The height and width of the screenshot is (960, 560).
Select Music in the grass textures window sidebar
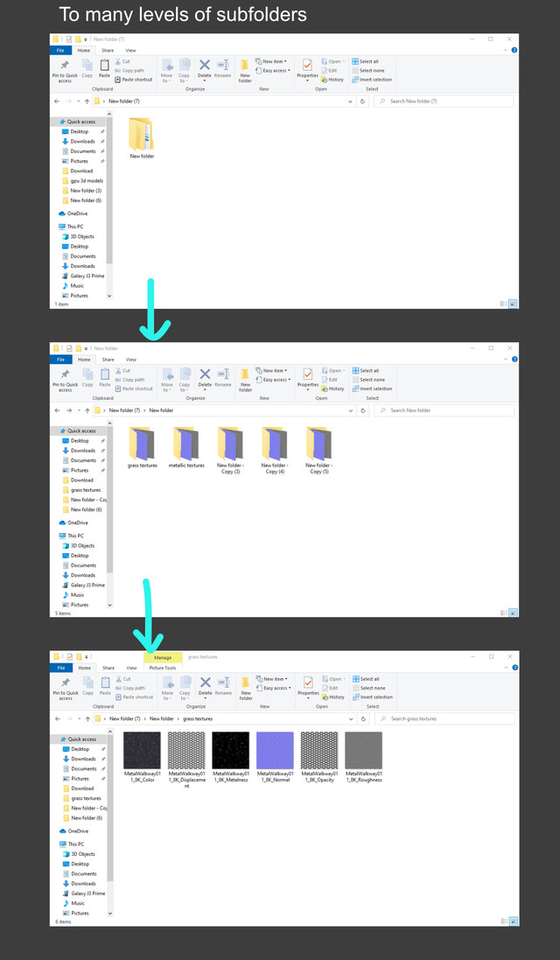pos(74,903)
